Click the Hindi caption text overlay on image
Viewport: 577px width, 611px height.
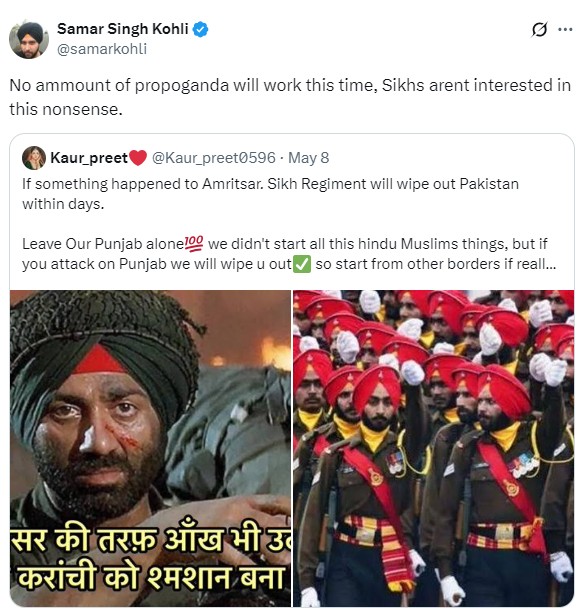[150, 558]
